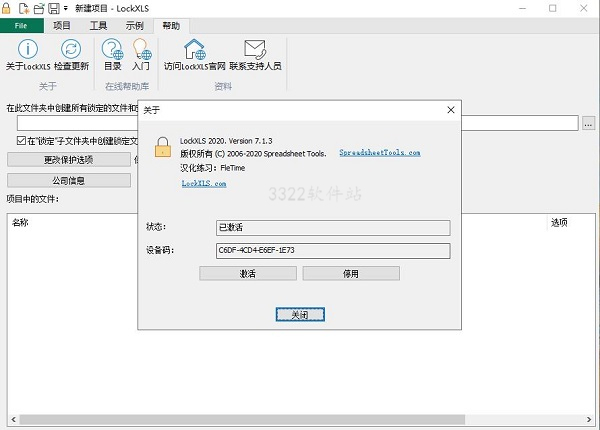This screenshot has height=430, width=600.
Task: Click the folder browse ... button
Action: click(x=589, y=124)
